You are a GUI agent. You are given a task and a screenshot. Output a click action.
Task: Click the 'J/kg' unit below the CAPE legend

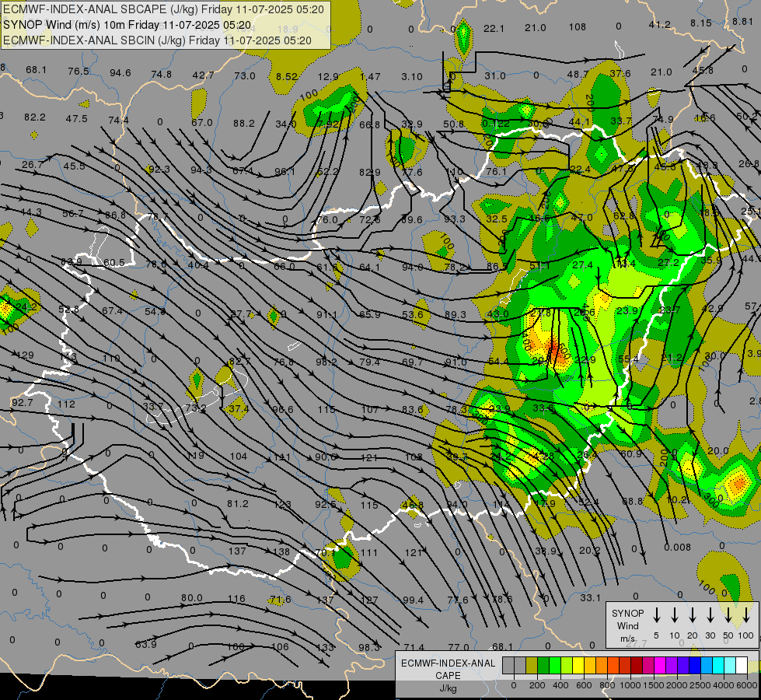click(x=448, y=688)
